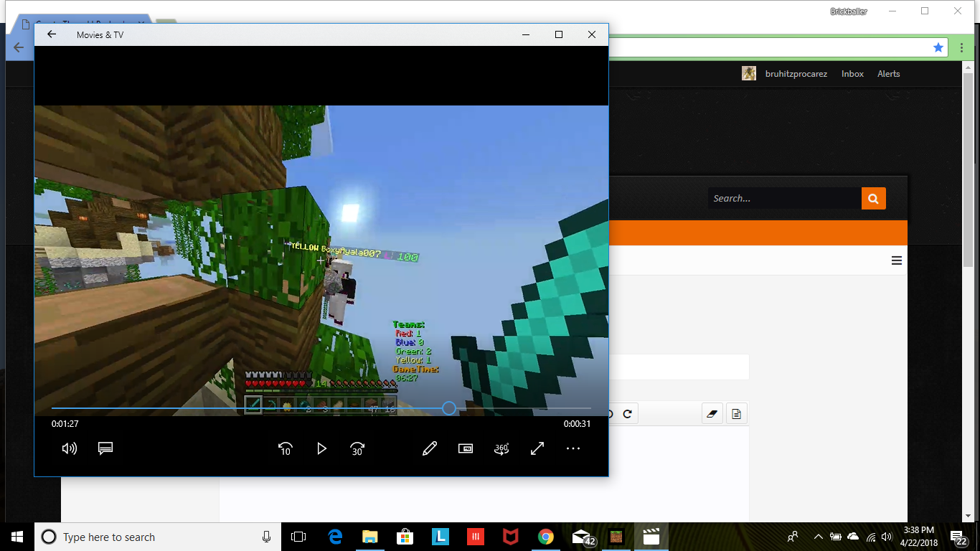
Task: Click the video seek bar handle
Action: pyautogui.click(x=449, y=408)
